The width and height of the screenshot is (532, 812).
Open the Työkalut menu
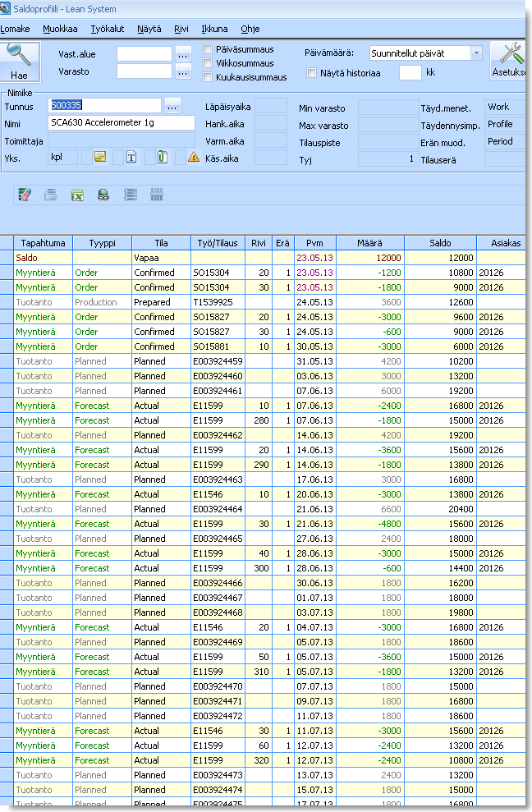(108, 29)
